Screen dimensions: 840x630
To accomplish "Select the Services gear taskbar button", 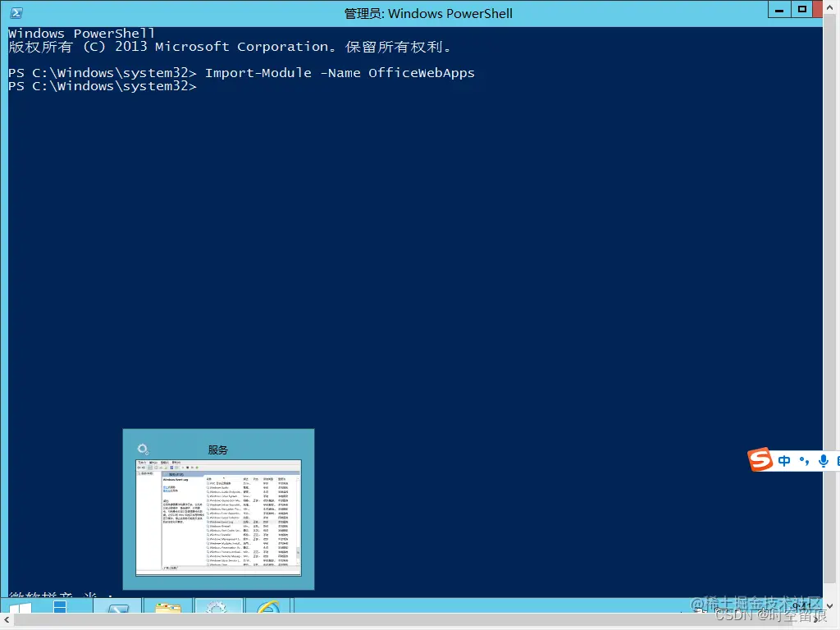I will click(x=217, y=606).
